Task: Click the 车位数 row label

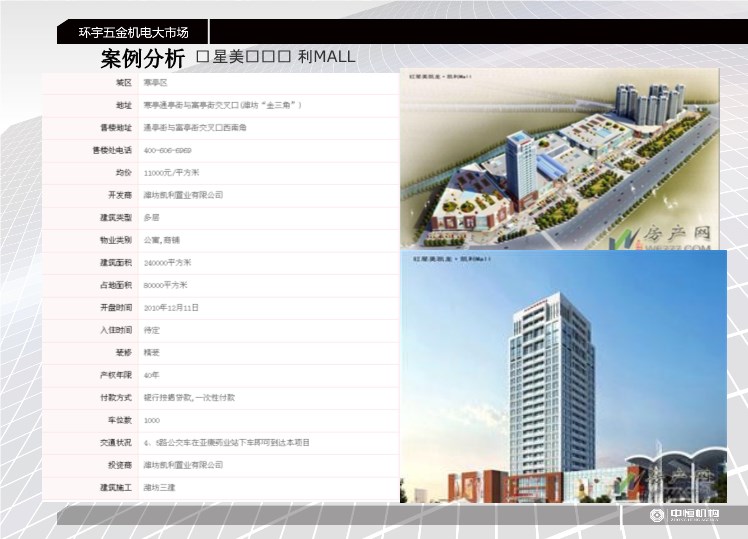Action: click(x=120, y=420)
